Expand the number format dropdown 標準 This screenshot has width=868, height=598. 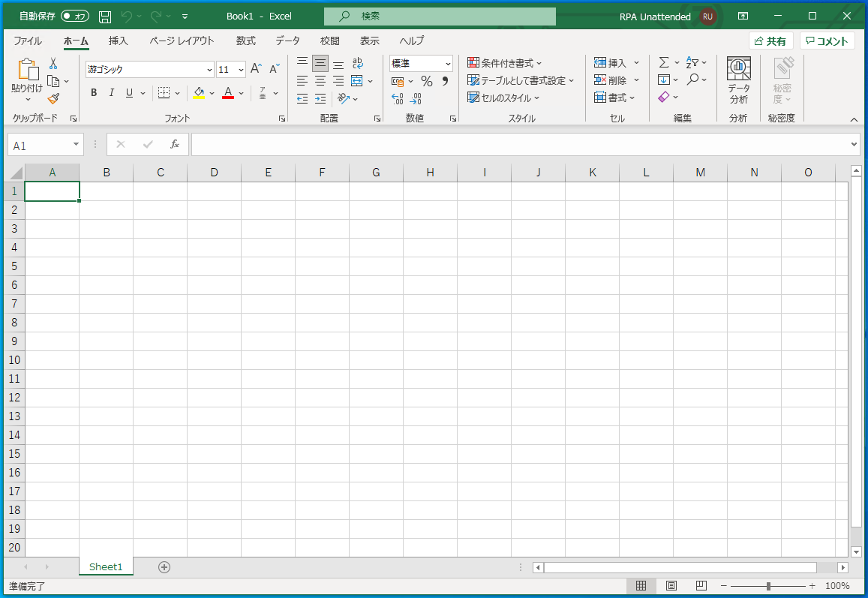(448, 64)
